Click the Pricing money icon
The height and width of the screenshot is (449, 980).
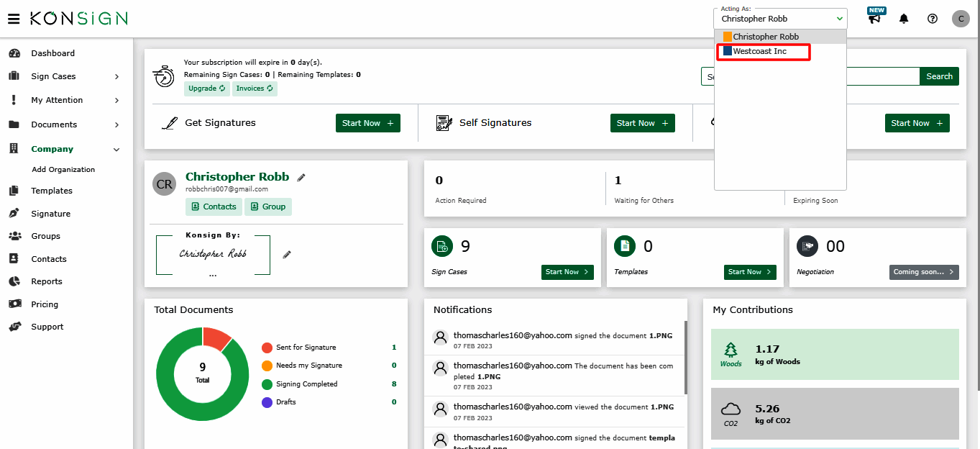point(14,304)
